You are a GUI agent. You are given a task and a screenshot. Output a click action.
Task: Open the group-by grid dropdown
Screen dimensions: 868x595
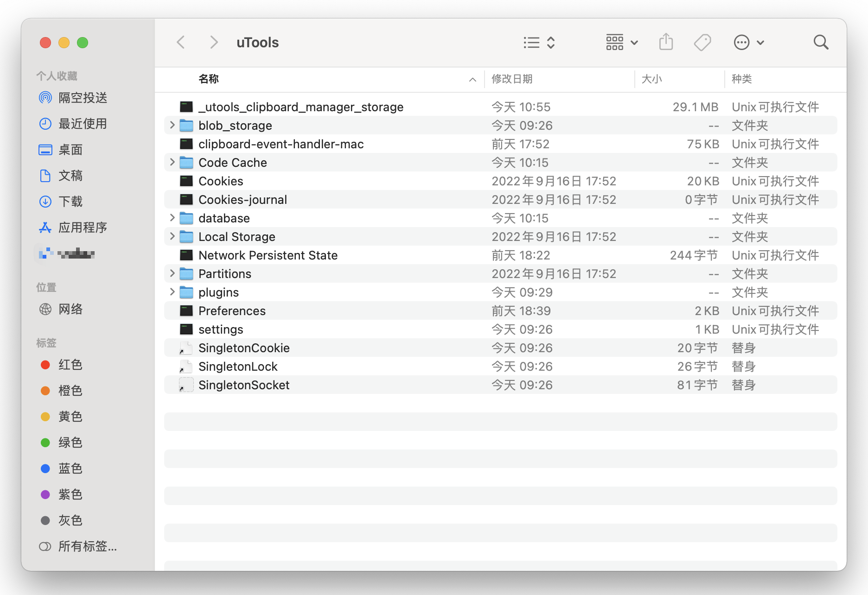pyautogui.click(x=622, y=43)
